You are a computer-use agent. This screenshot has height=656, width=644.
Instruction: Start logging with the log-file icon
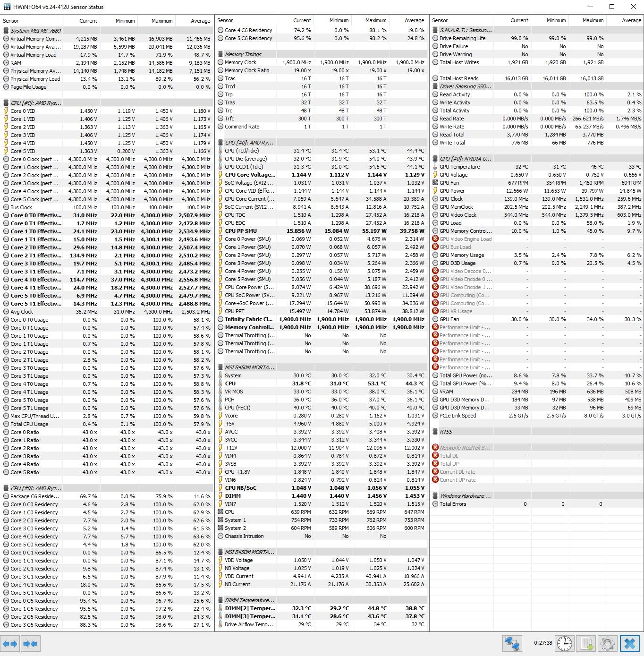[x=586, y=643]
